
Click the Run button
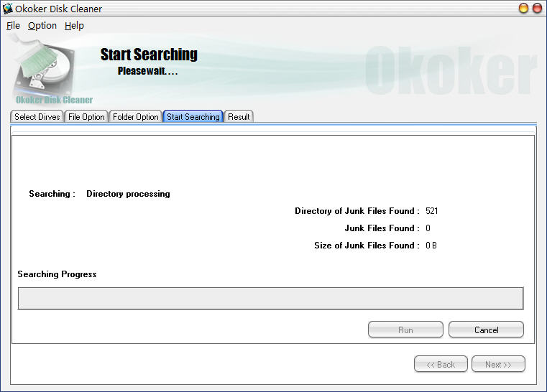click(x=405, y=330)
